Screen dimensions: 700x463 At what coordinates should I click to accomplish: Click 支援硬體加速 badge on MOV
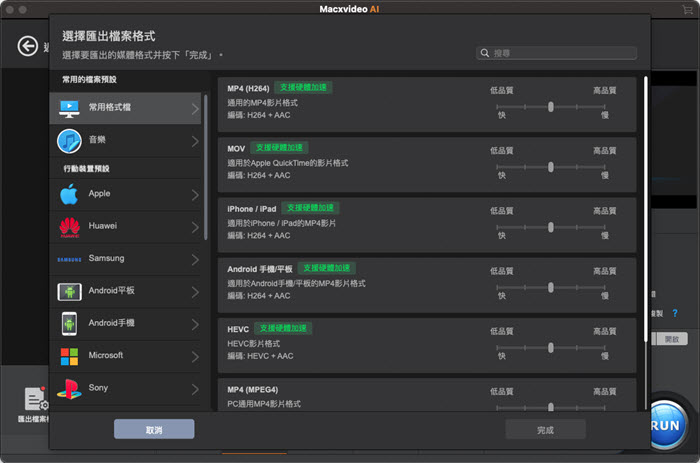point(279,148)
